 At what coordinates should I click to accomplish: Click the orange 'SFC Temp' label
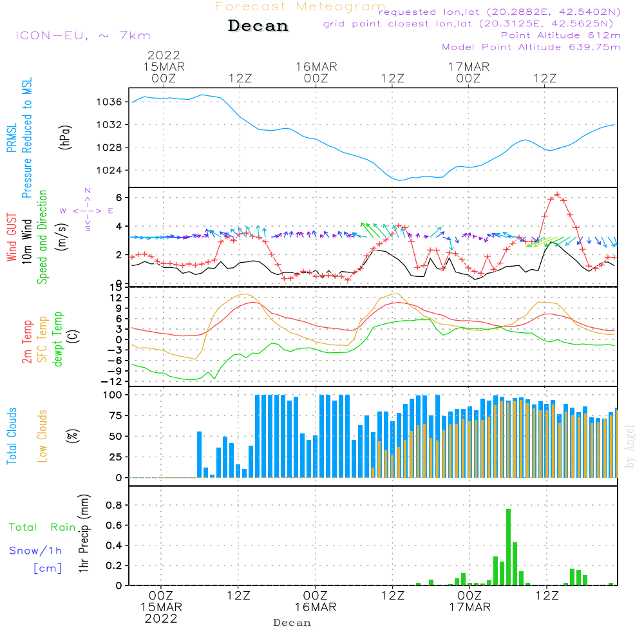click(43, 339)
